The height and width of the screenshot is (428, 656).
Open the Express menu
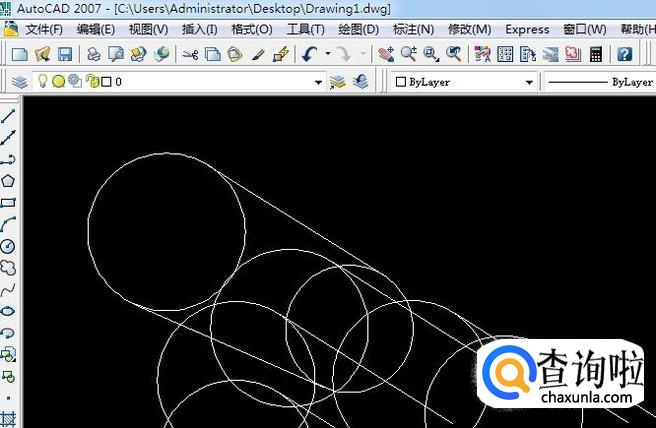click(x=527, y=30)
